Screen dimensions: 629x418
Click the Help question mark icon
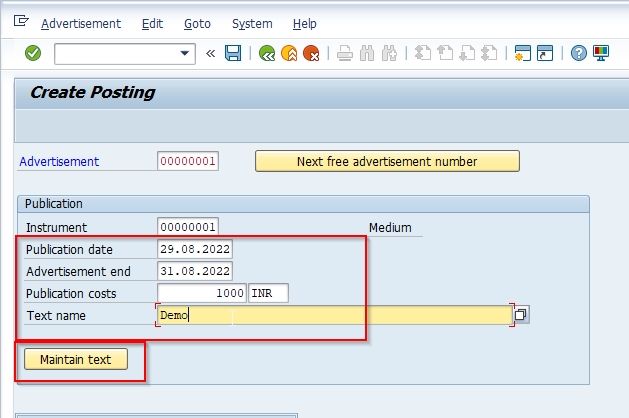(x=578, y=53)
